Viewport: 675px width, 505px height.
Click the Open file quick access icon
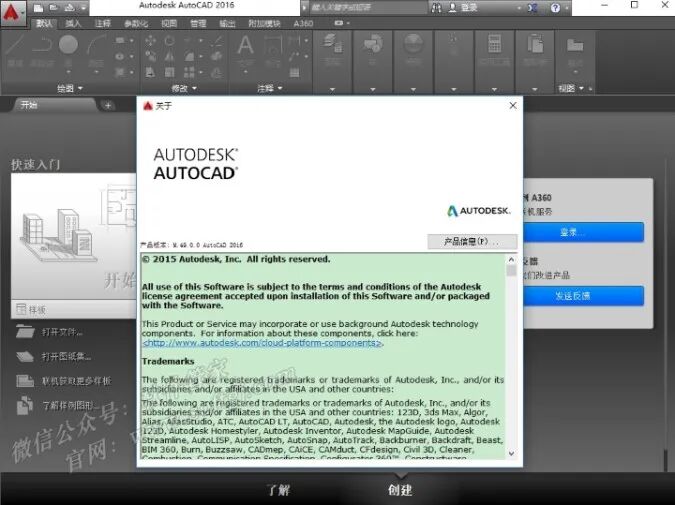[53, 8]
